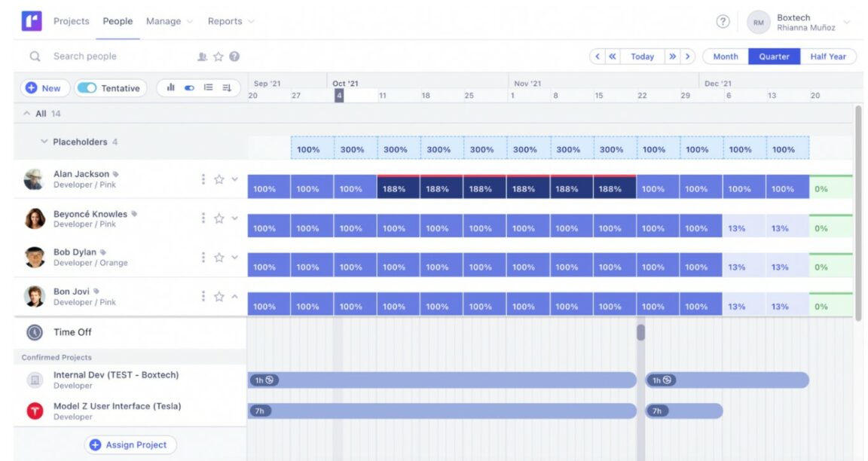Switch to the People tab
Screen dimensions: 868x461
click(x=118, y=22)
